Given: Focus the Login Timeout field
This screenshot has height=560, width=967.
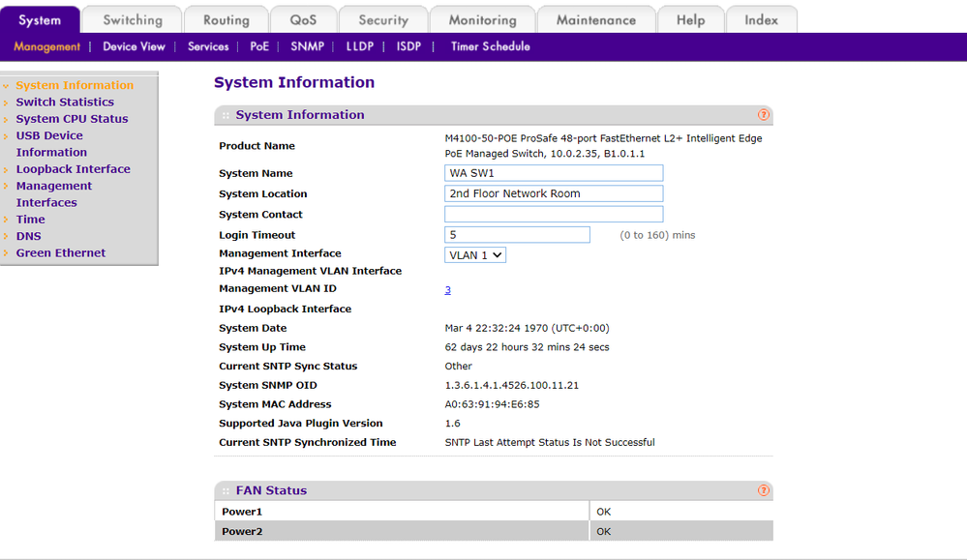Looking at the screenshot, I should point(517,235).
